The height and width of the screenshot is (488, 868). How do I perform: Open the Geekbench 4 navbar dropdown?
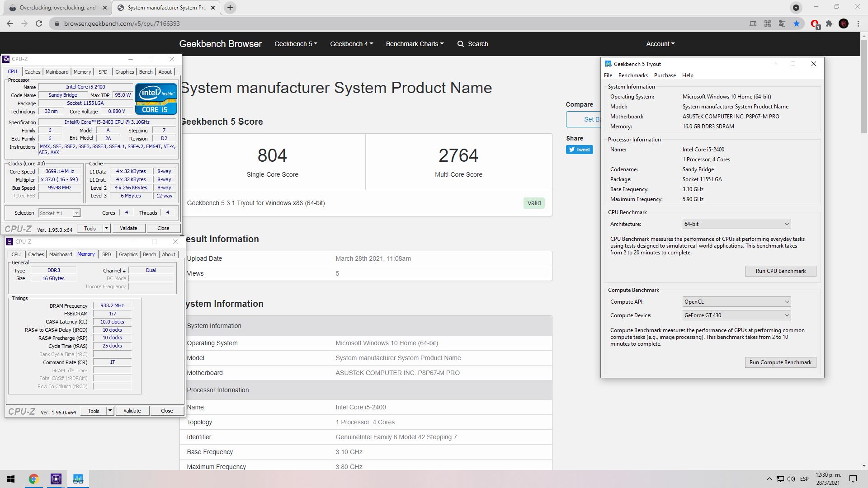coord(351,44)
